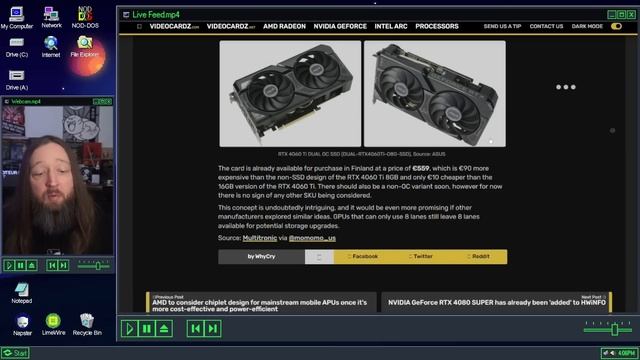This screenshot has height=360, width=640.
Task: Open next post about RTX 4080 SUPER
Action: coord(497,302)
